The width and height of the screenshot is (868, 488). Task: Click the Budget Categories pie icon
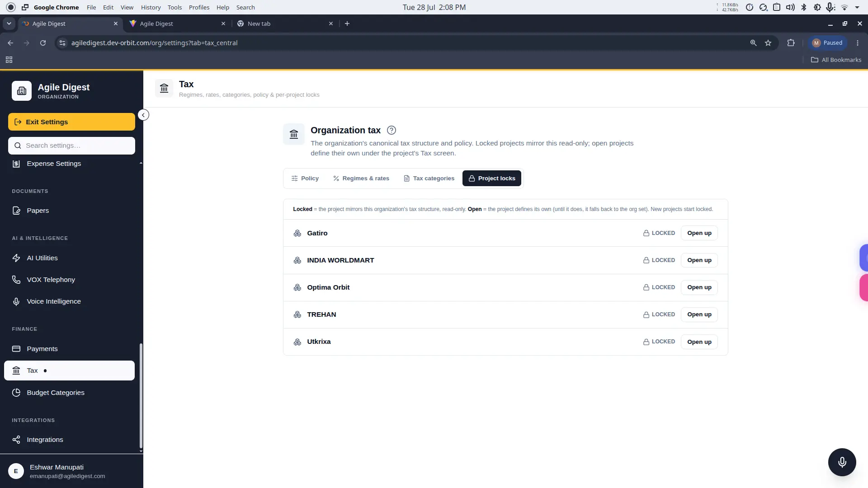coord(16,393)
